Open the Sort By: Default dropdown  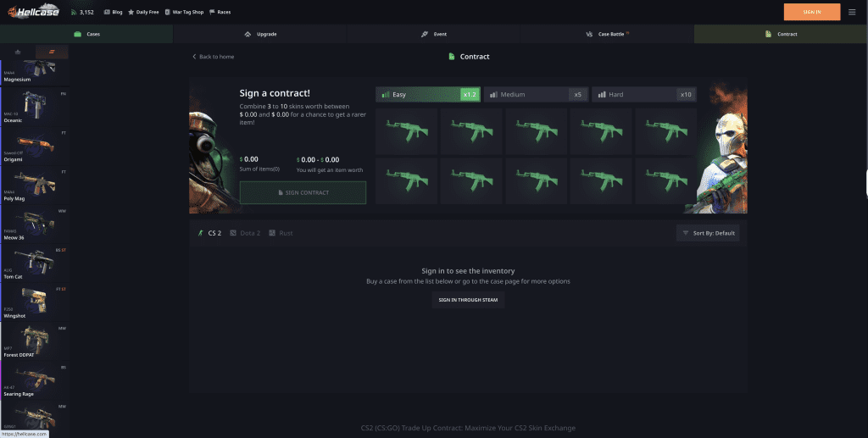(x=708, y=233)
